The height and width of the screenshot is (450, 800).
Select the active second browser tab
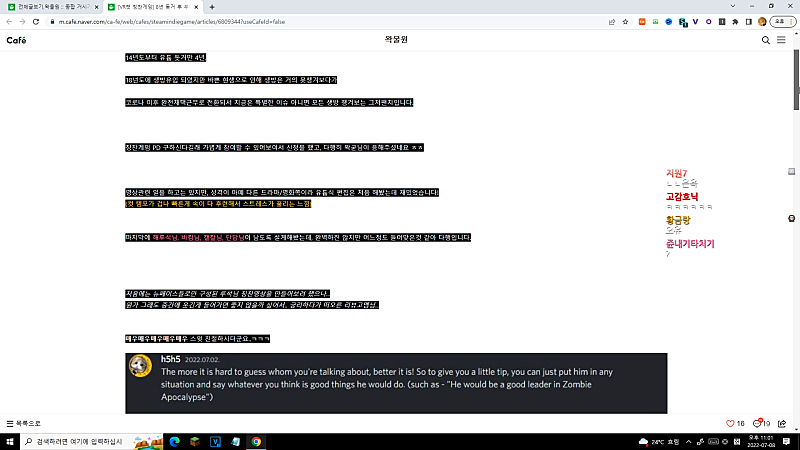click(152, 7)
